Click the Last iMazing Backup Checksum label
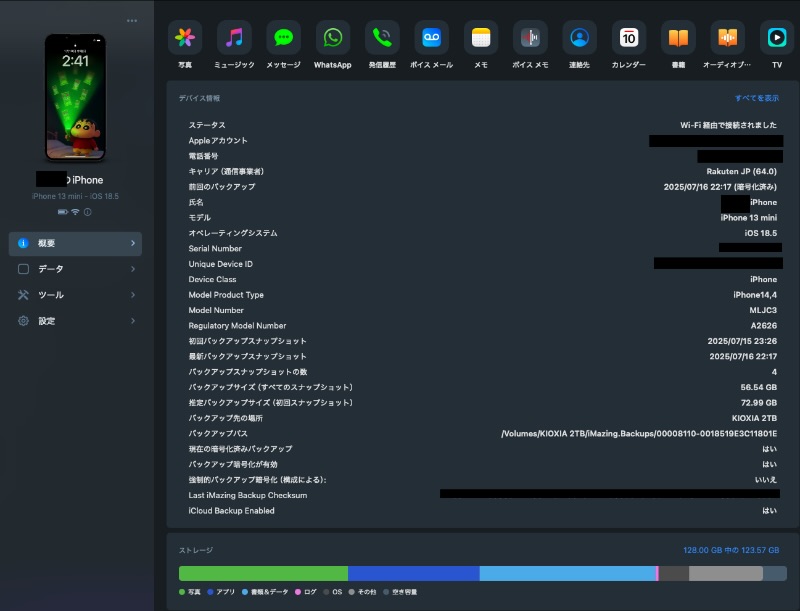This screenshot has width=800, height=611. (x=247, y=495)
